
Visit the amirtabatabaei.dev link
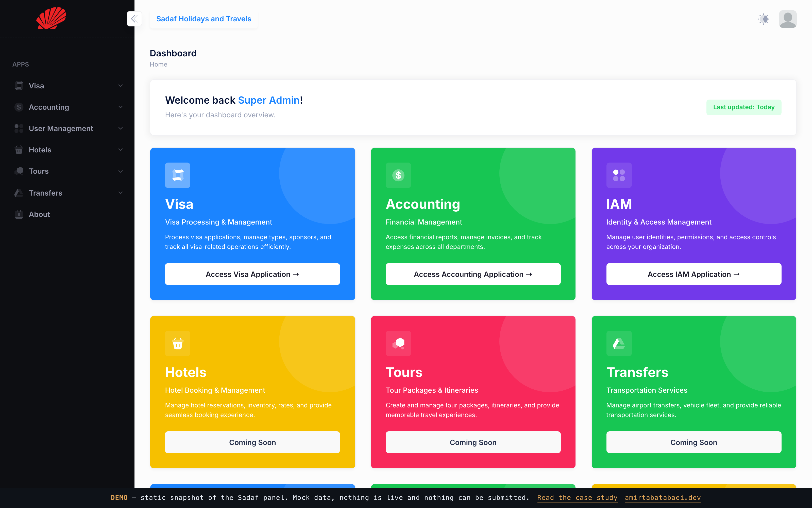point(663,498)
